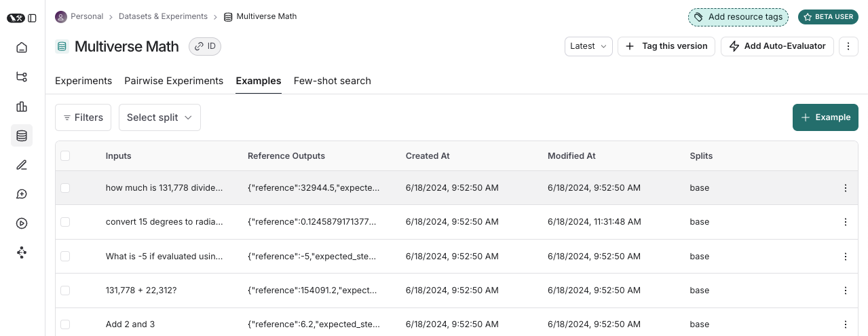Viewport: 868px width, 336px height.
Task: Click the home icon in left sidebar
Action: pos(22,48)
